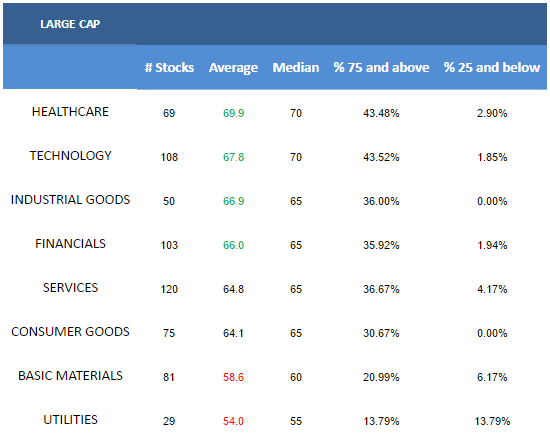Click the BASIC MATERIALS row label
The image size is (550, 445).
[70, 376]
